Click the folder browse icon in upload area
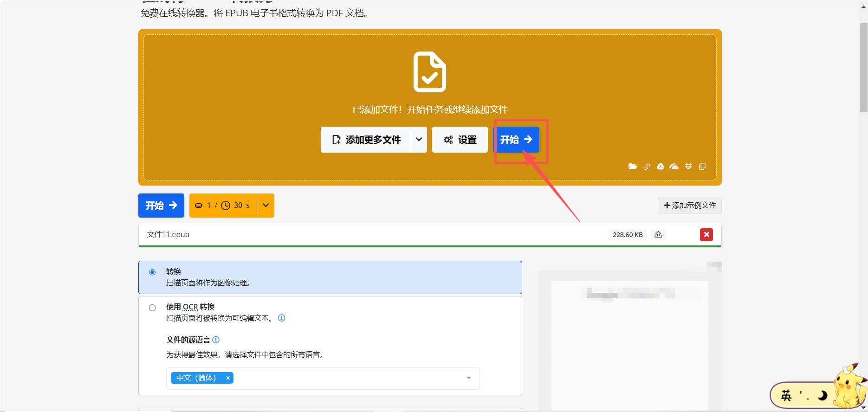The image size is (868, 412). (632, 167)
